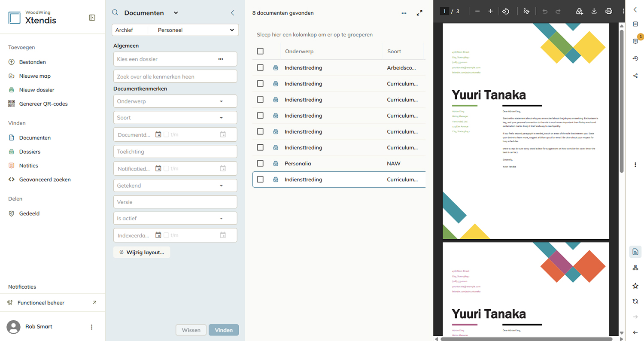
Task: Open the hierarchy view icon in right sidebar
Action: (635, 268)
